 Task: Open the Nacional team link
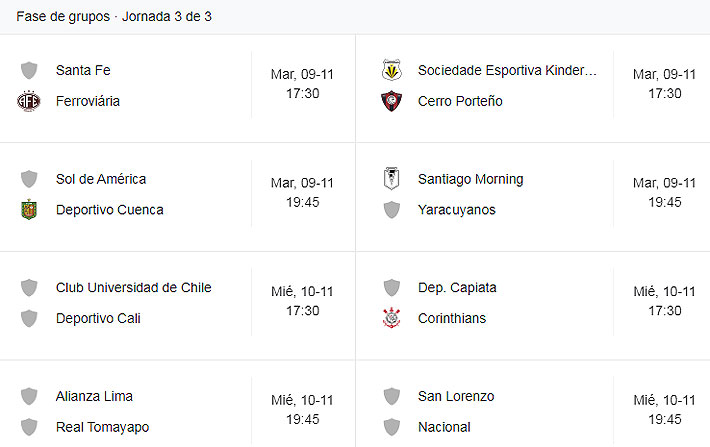click(x=444, y=427)
